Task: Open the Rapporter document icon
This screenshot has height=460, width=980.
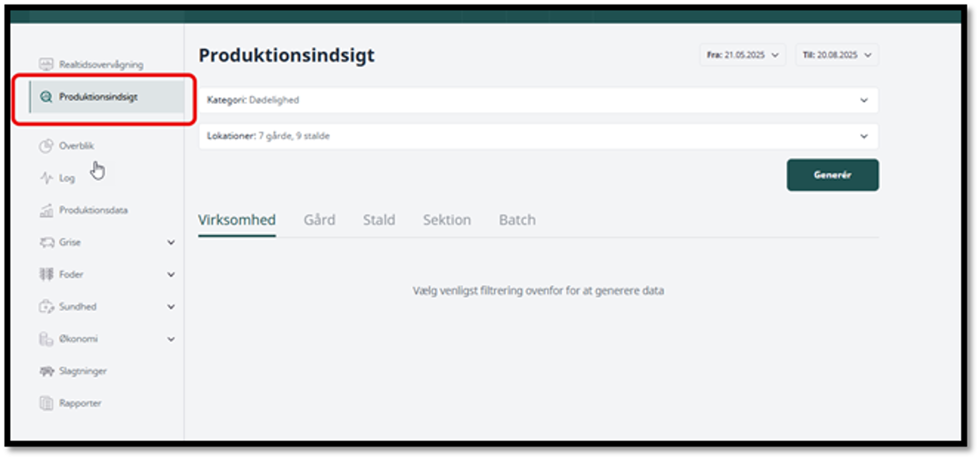Action: click(46, 403)
